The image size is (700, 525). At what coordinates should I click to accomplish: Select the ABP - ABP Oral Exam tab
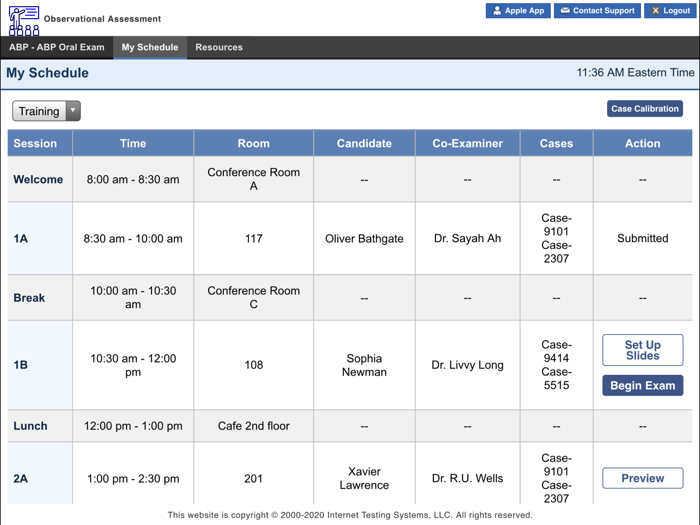57,47
